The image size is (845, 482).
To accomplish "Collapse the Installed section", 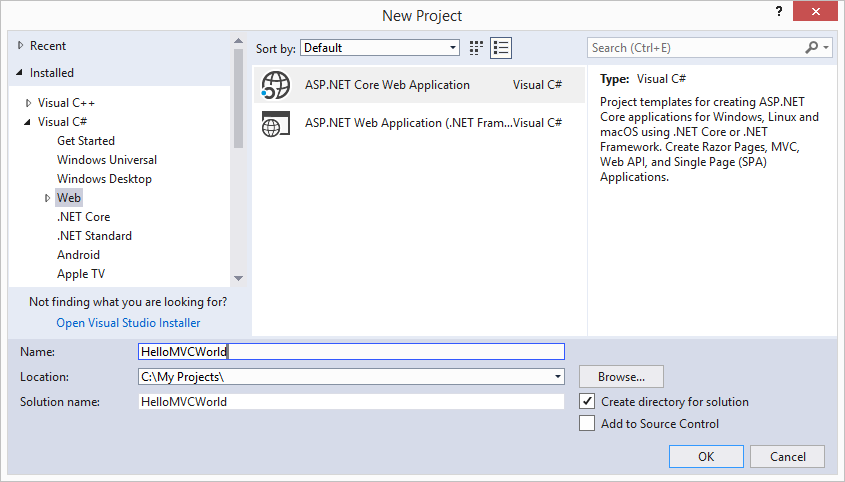I will pyautogui.click(x=20, y=72).
